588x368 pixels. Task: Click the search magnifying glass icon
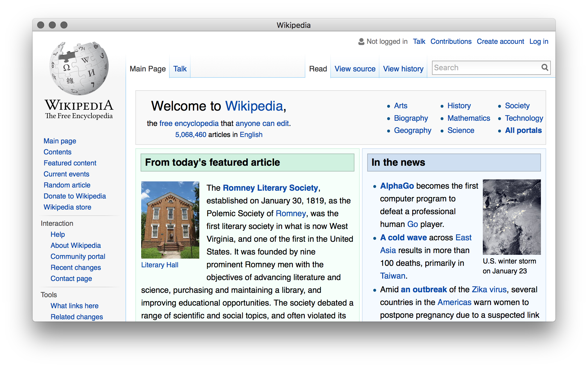[545, 68]
